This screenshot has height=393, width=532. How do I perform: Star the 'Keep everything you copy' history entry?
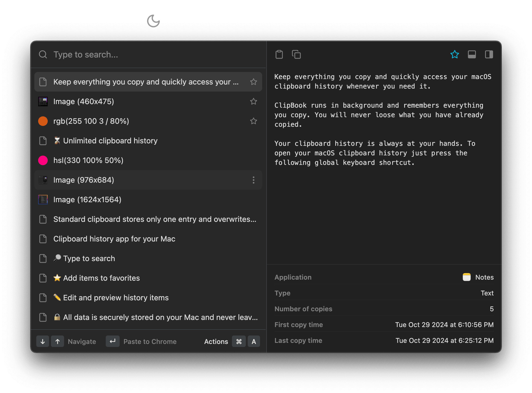tap(253, 81)
